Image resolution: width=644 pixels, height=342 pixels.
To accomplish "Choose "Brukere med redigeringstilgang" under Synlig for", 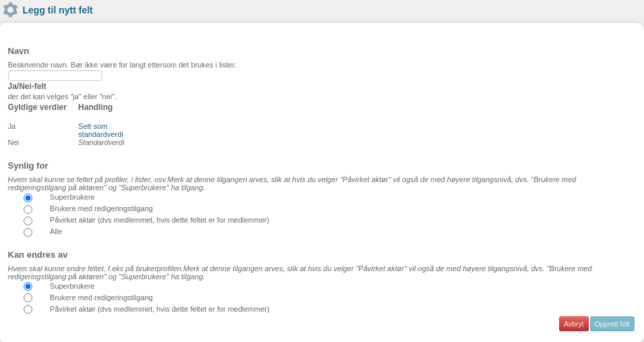I will [28, 209].
